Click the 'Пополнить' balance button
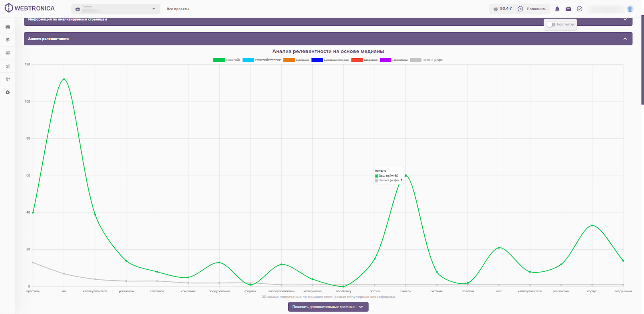 pyautogui.click(x=532, y=9)
